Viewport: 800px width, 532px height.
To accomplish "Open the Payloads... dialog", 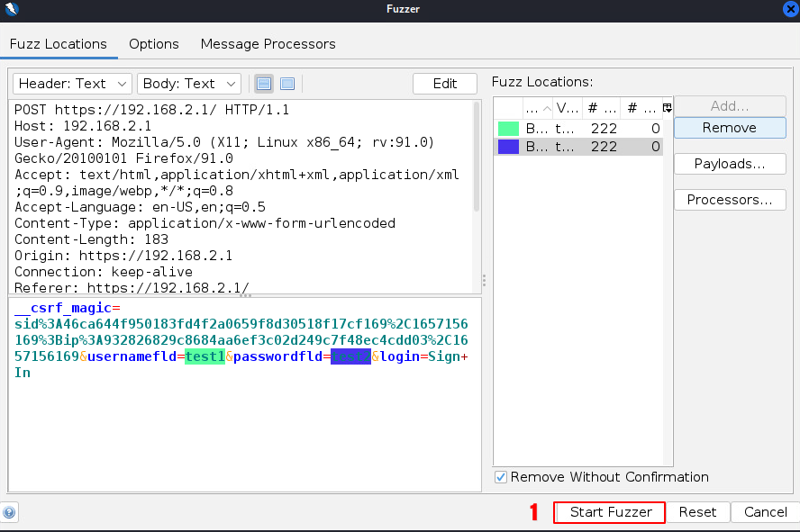I will pos(729,164).
